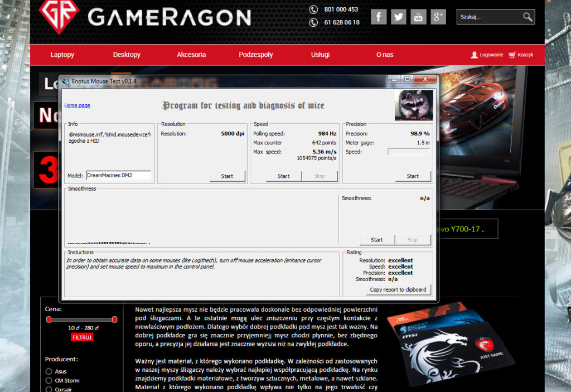
Task: Click the Model input field
Action: tap(118, 175)
